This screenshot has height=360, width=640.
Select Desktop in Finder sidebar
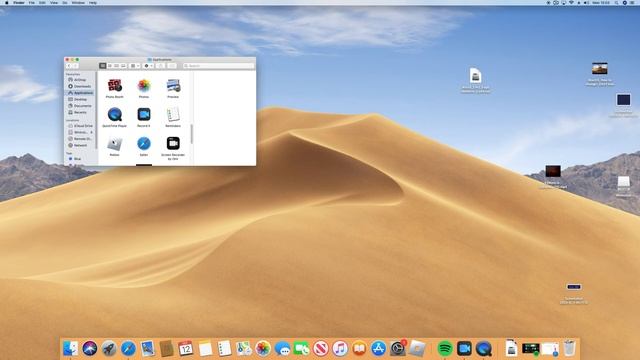80,100
